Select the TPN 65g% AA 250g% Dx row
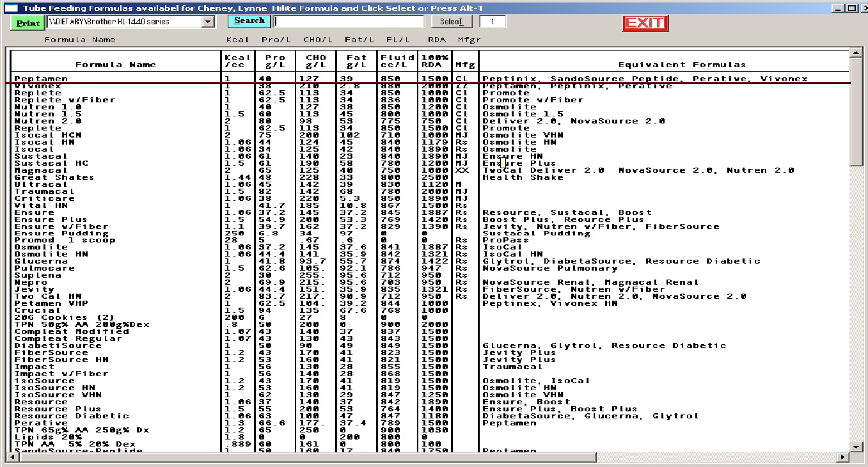Screen dimensions: 868x467 (429, 430)
